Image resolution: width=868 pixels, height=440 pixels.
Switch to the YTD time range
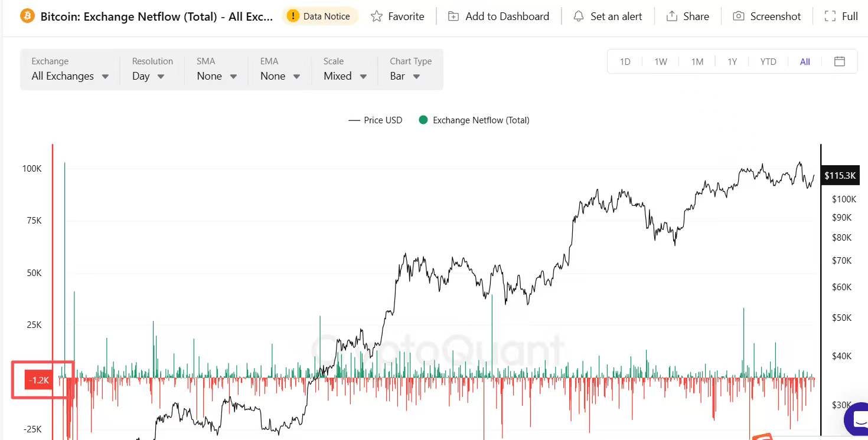[768, 62]
